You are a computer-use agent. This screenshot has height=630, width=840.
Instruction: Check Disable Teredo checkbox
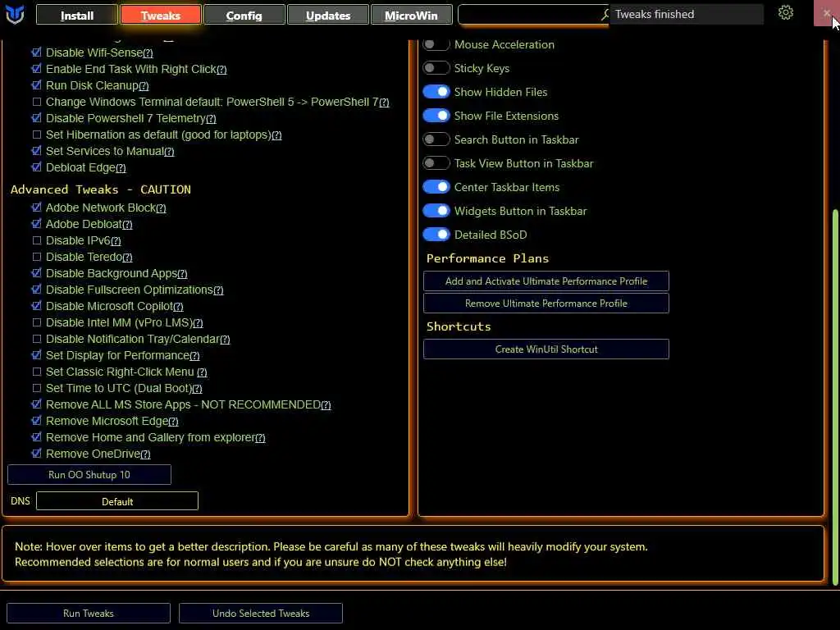[x=36, y=257]
